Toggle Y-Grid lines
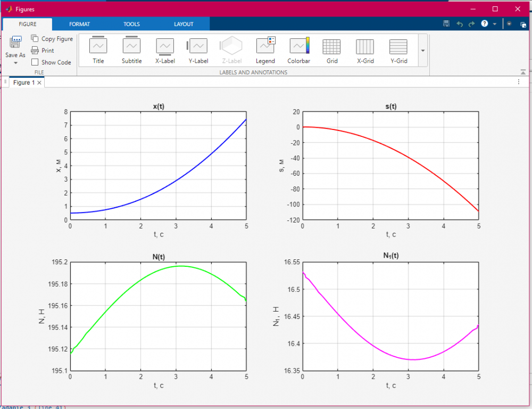Image resolution: width=532 pixels, height=409 pixels. pos(398,50)
